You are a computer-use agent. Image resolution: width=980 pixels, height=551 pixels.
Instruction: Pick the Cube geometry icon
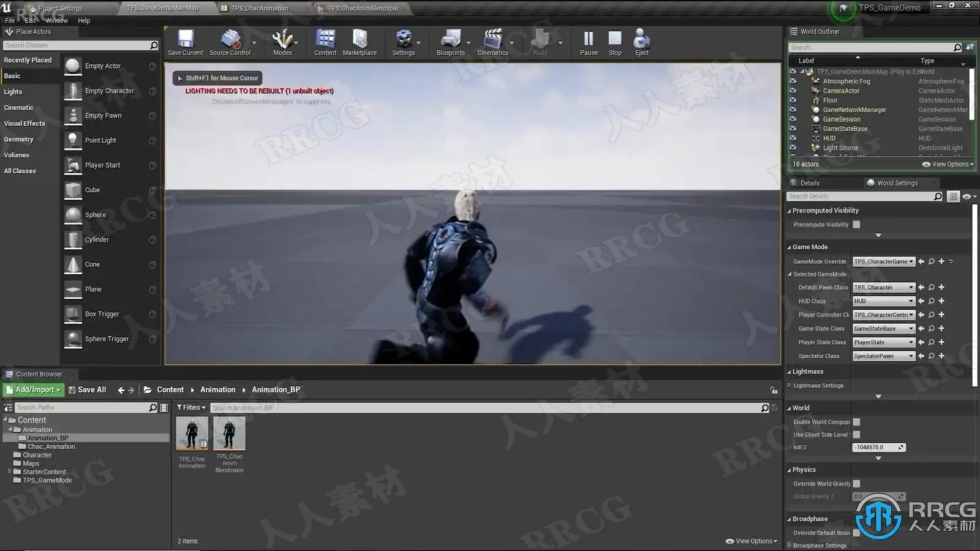click(73, 190)
